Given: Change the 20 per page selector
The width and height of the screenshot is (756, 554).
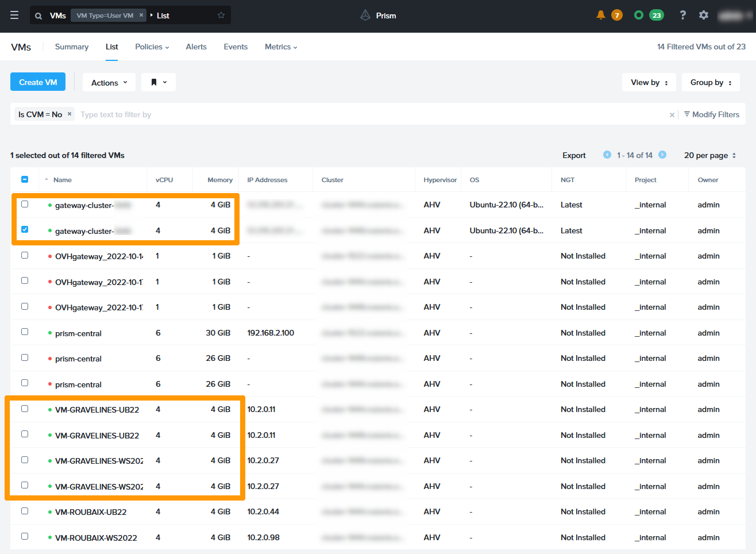Looking at the screenshot, I should (710, 155).
